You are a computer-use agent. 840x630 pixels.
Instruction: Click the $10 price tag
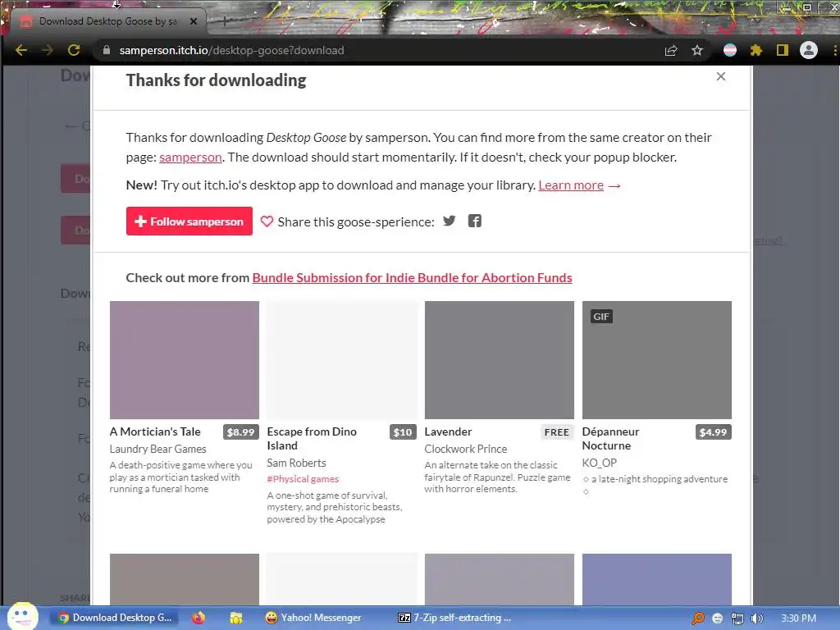403,432
